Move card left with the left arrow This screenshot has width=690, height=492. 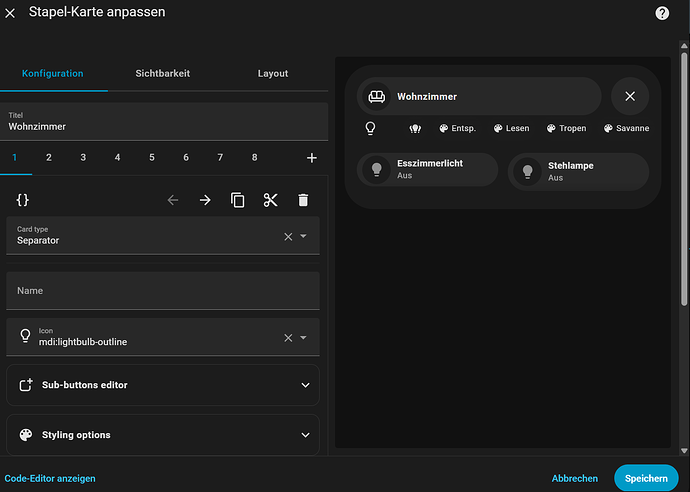173,200
